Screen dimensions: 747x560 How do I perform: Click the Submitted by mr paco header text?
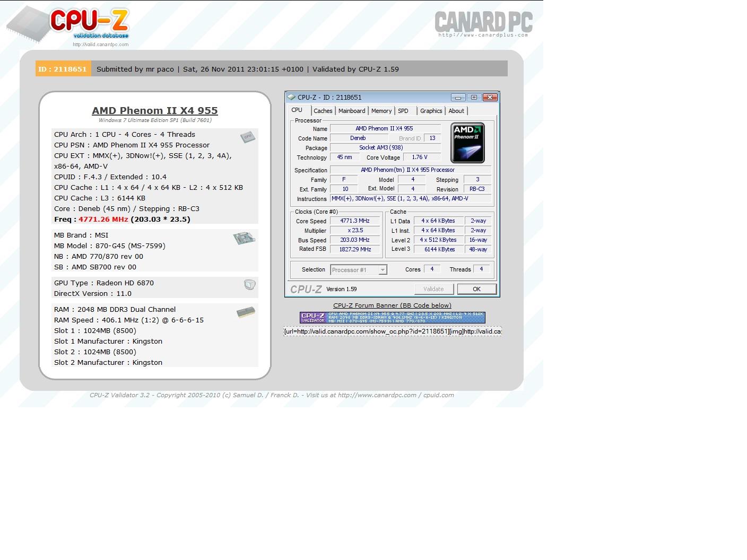click(135, 69)
